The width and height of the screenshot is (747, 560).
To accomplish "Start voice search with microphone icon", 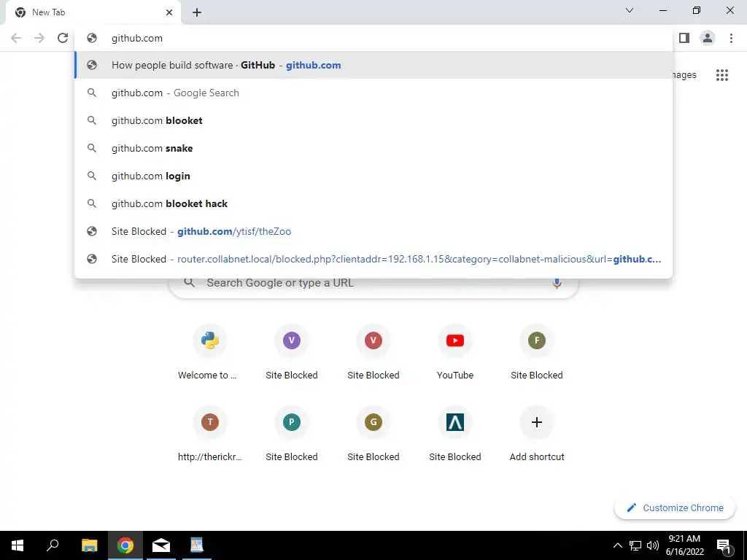I will click(x=557, y=283).
